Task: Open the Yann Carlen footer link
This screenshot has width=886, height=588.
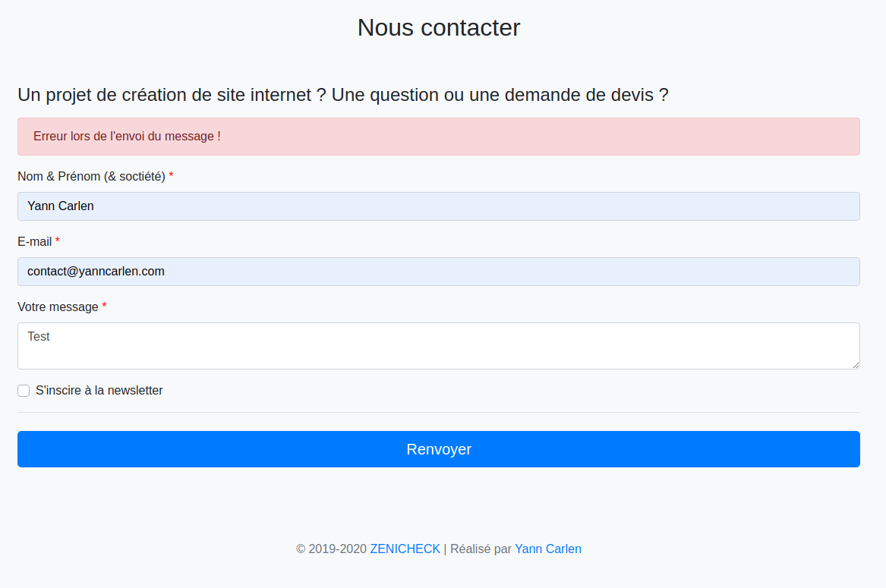Action: coord(547,549)
